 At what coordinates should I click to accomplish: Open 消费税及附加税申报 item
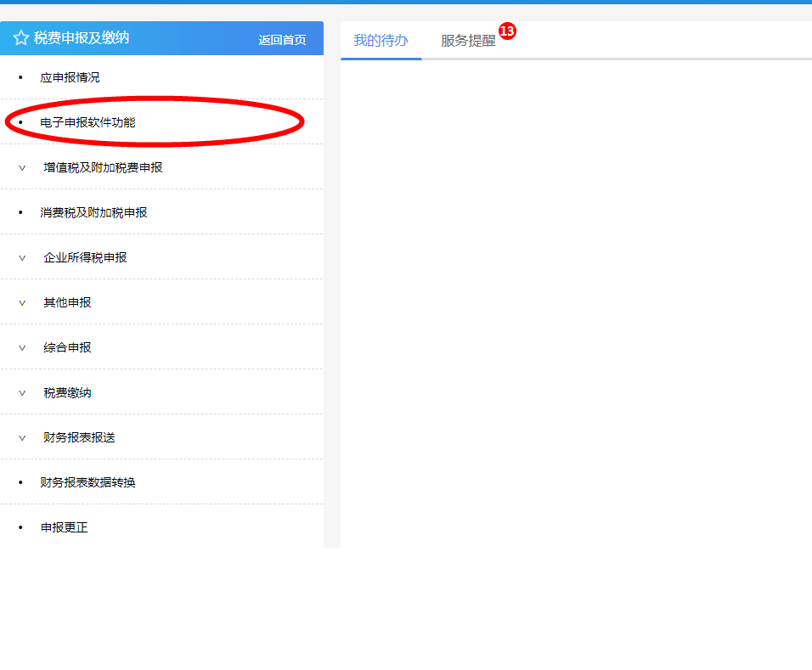point(93,212)
